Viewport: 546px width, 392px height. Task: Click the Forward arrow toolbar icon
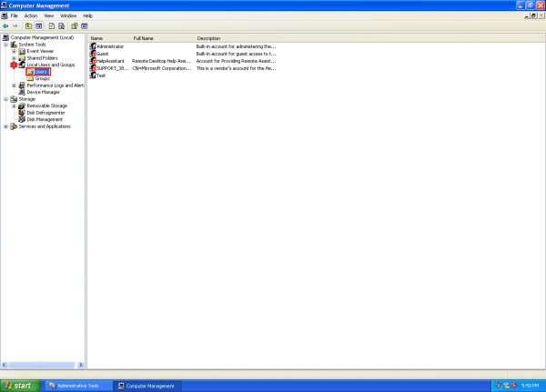(x=15, y=26)
